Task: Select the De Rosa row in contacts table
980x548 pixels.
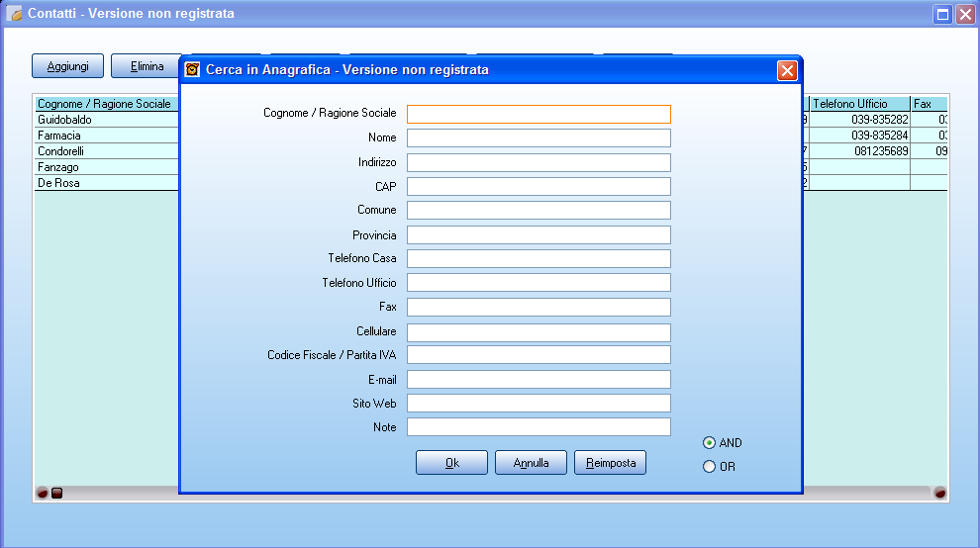Action: [x=106, y=182]
